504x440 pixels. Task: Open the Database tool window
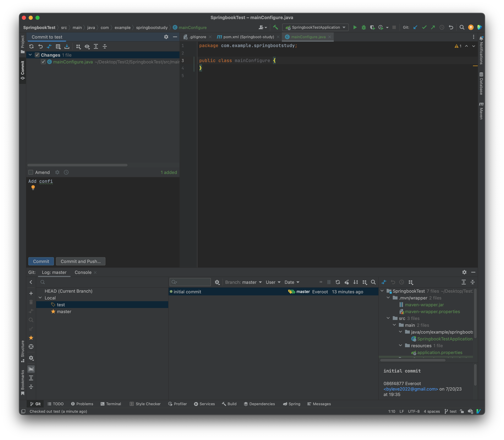[481, 84]
